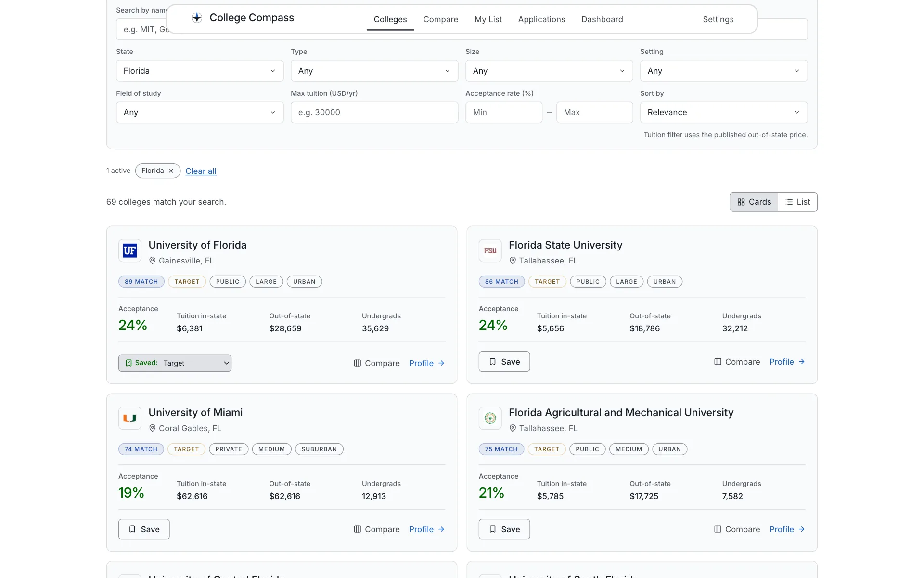Remove the Florida filter chip via its X

171,171
